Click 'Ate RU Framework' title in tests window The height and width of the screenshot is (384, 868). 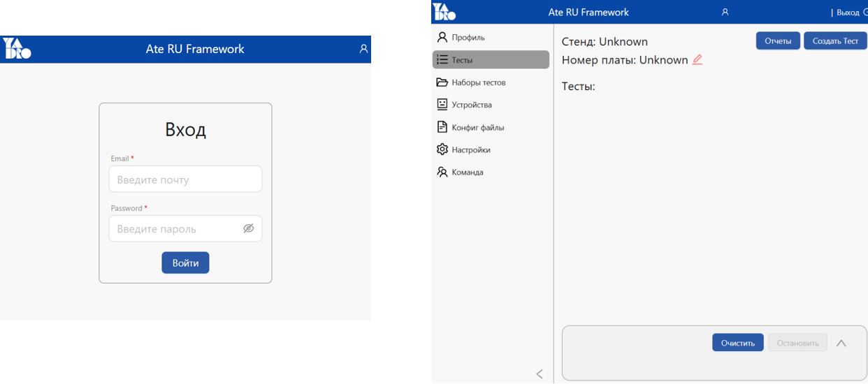point(588,12)
